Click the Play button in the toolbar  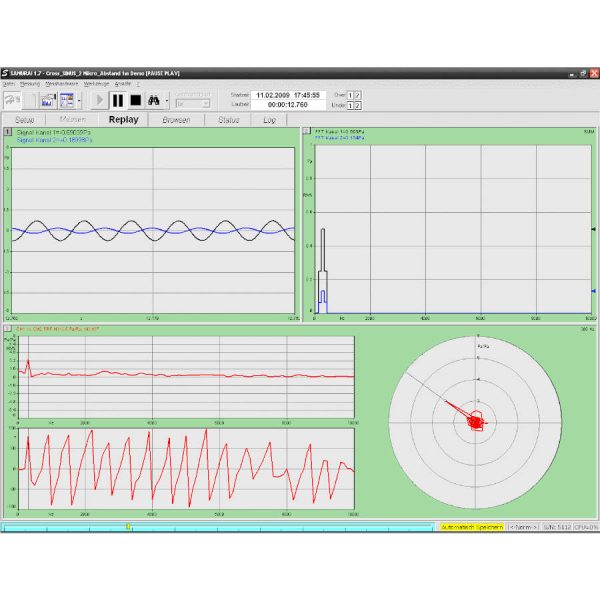99,101
